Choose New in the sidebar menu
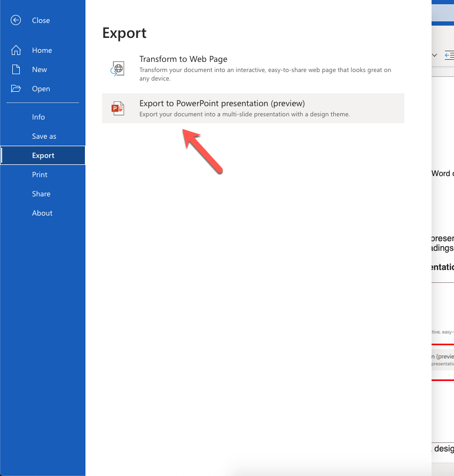This screenshot has height=476, width=454. (x=40, y=69)
